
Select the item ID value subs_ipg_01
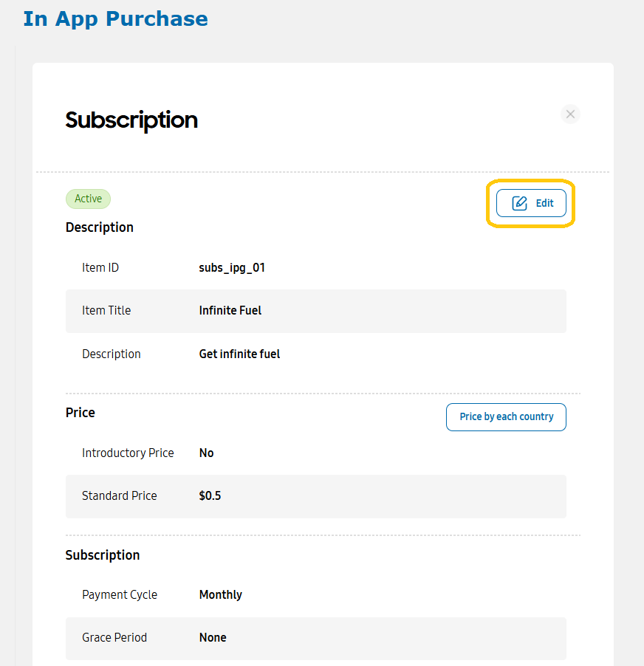tap(232, 267)
